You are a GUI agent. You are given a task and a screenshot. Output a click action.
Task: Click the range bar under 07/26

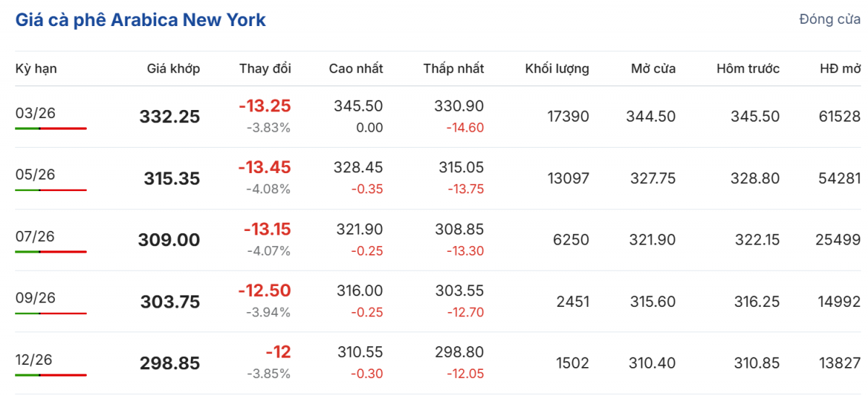tap(51, 252)
